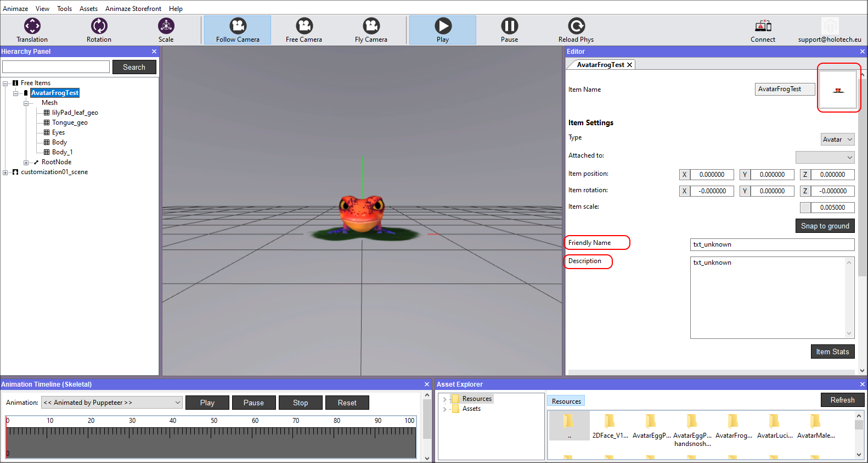Open the Attached to dropdown

(825, 157)
